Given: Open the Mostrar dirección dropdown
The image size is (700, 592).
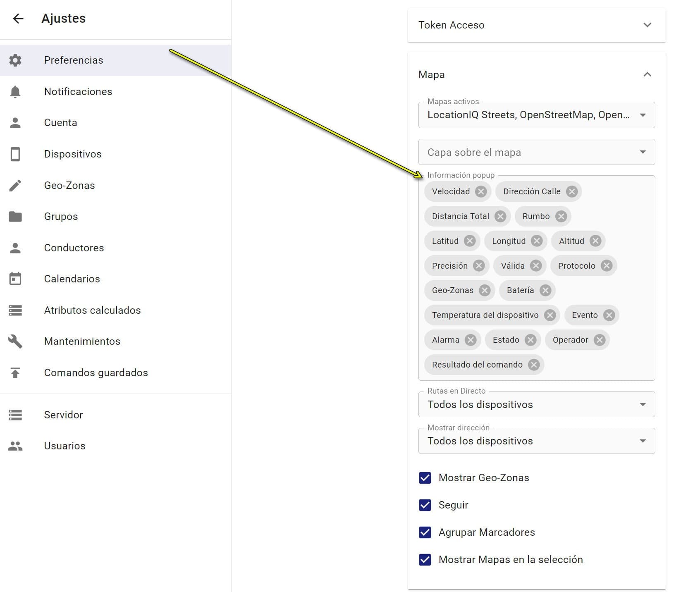Looking at the screenshot, I should pyautogui.click(x=536, y=441).
